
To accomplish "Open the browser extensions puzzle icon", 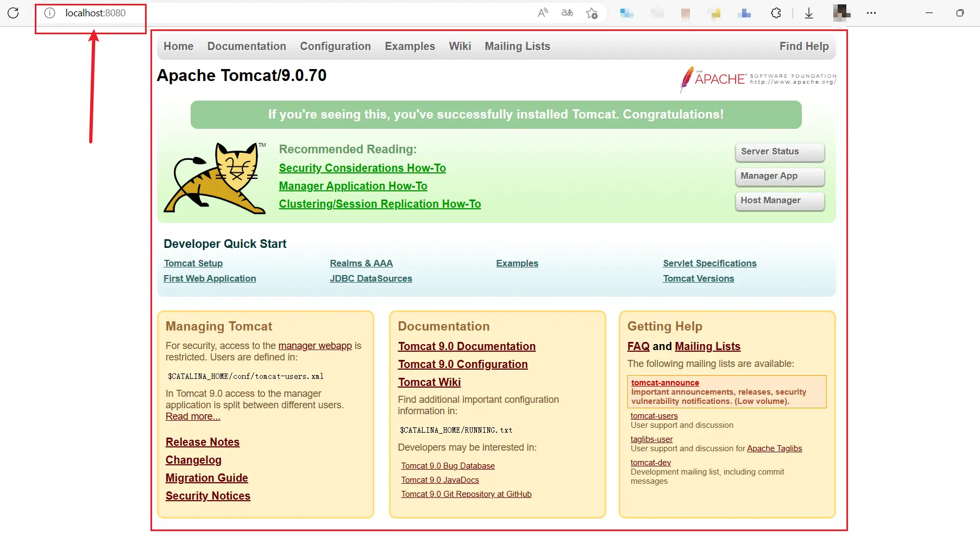I will click(x=776, y=13).
